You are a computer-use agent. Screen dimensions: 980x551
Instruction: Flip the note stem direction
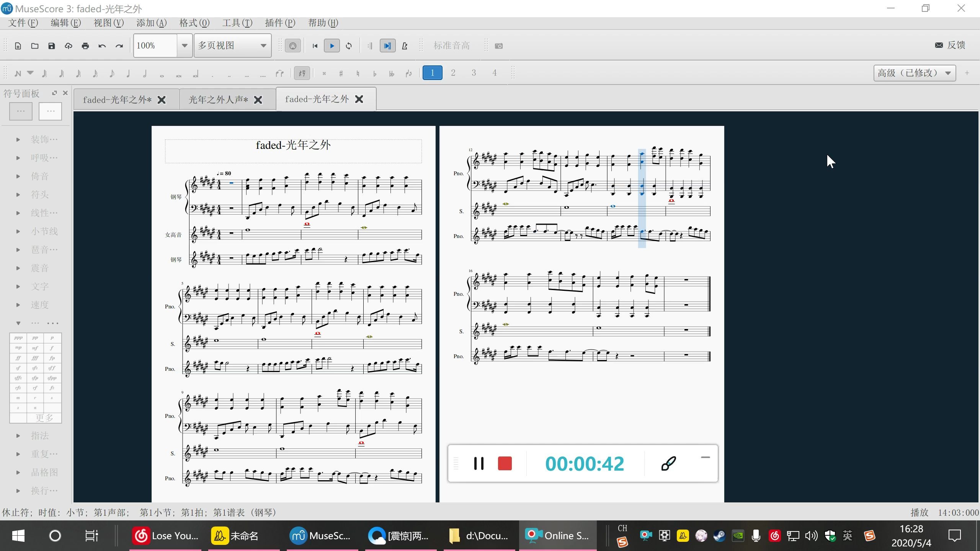(408, 73)
